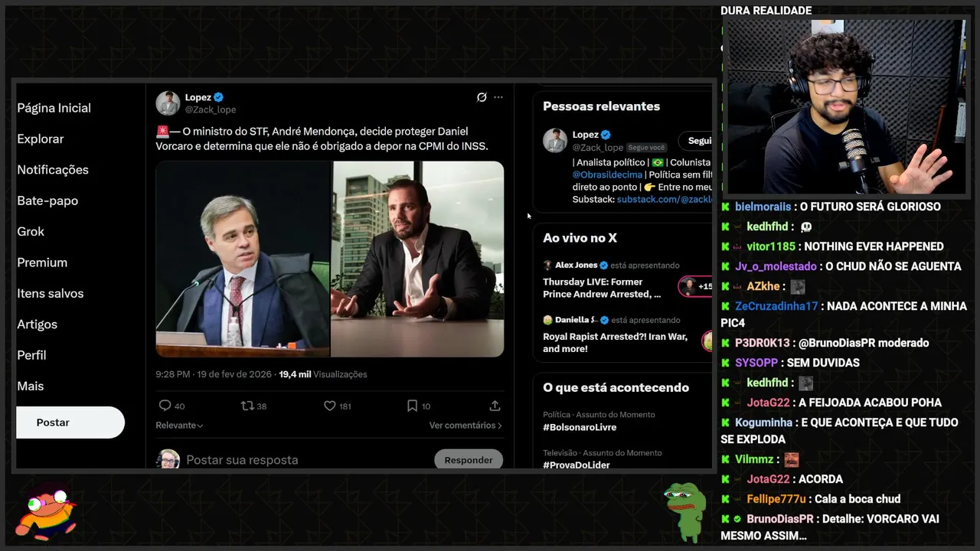Click chat username vitor1185
Image resolution: width=980 pixels, height=551 pixels.
tap(771, 246)
